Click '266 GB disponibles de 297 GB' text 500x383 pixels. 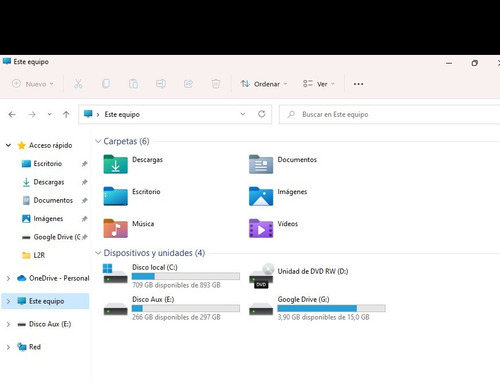point(176,317)
